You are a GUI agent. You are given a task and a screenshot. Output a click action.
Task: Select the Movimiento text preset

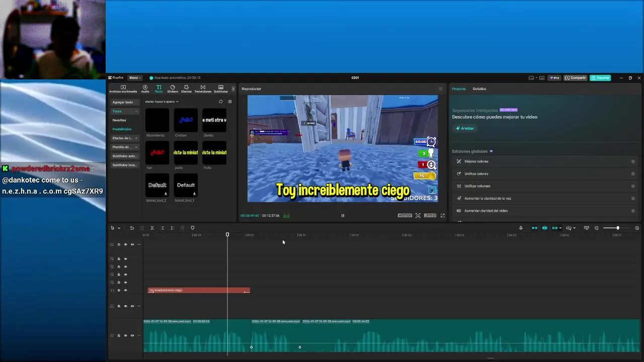coord(157,121)
